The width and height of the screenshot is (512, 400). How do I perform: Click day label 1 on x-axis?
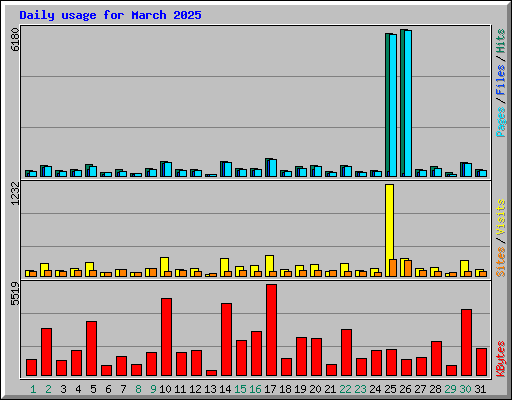33,389
